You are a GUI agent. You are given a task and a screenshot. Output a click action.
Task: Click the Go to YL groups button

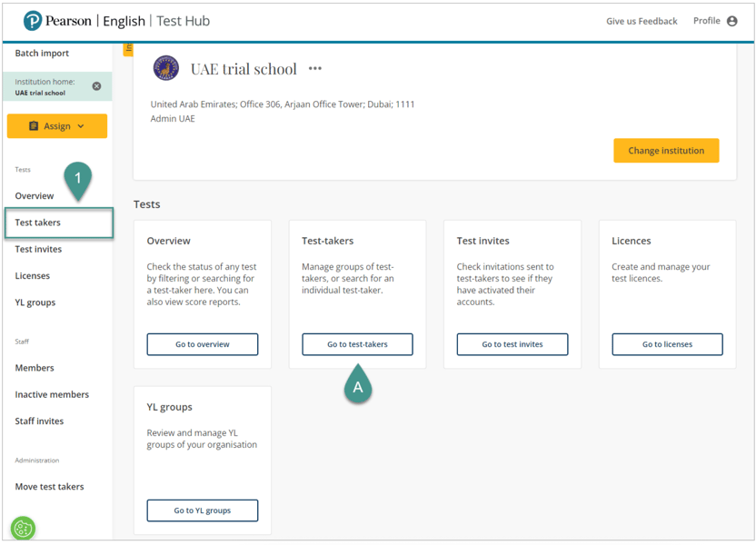click(x=203, y=510)
